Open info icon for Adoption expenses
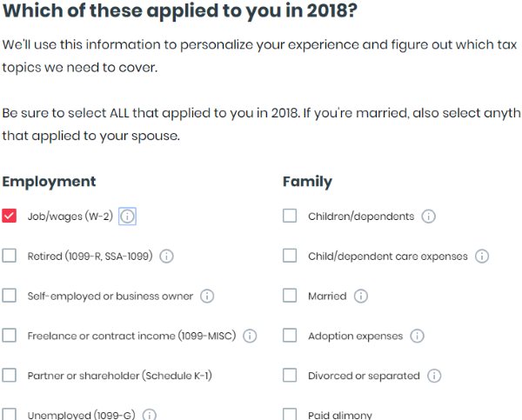Screen dimensions: 522x420 coord(417,337)
